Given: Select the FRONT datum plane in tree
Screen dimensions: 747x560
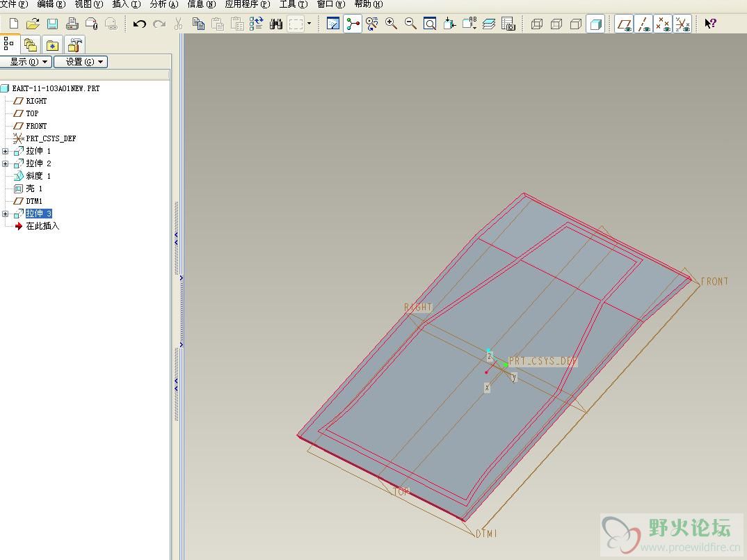Looking at the screenshot, I should (x=36, y=126).
